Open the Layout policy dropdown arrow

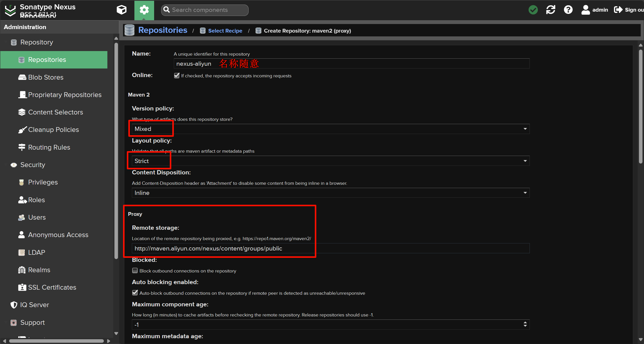point(525,161)
